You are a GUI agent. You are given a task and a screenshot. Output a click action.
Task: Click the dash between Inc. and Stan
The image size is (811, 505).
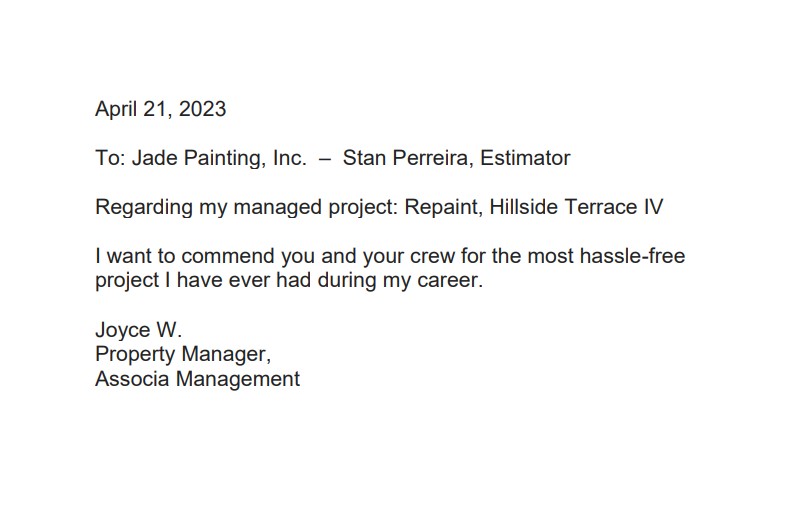(x=325, y=160)
